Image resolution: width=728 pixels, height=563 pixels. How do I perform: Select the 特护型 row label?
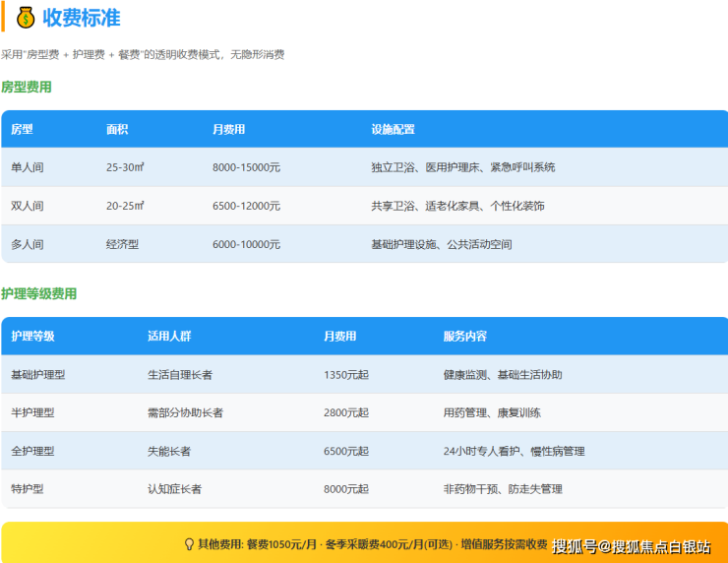[28, 488]
